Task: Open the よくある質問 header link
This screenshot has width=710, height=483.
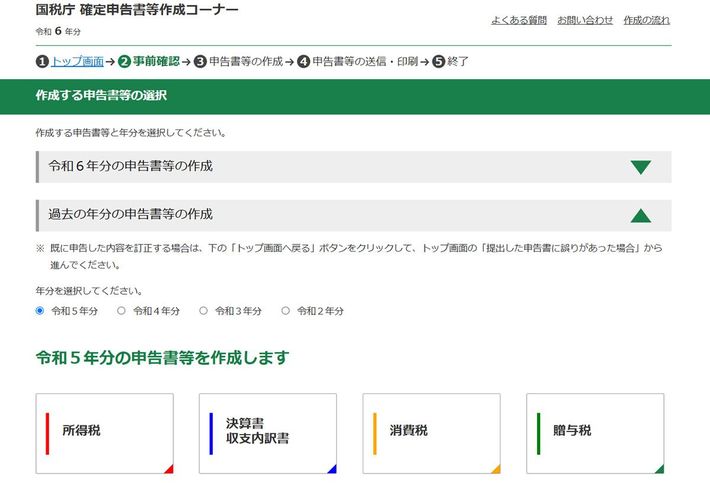Action: [518, 20]
